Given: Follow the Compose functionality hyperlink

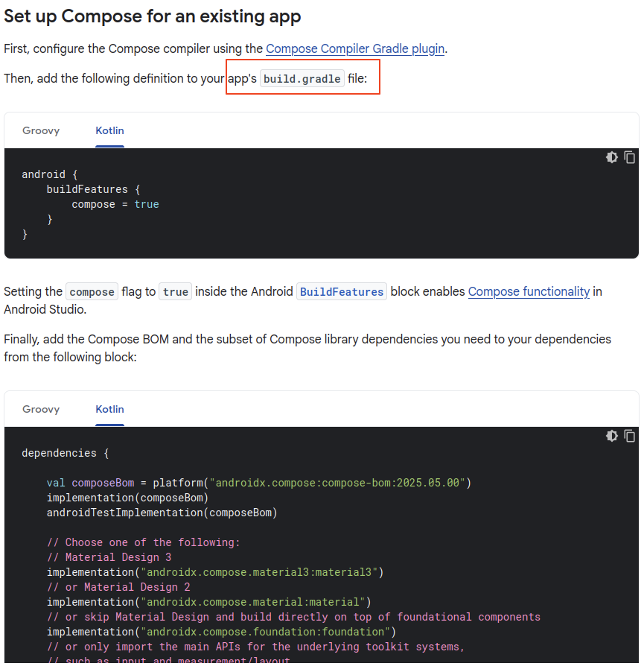Looking at the screenshot, I should tap(529, 291).
